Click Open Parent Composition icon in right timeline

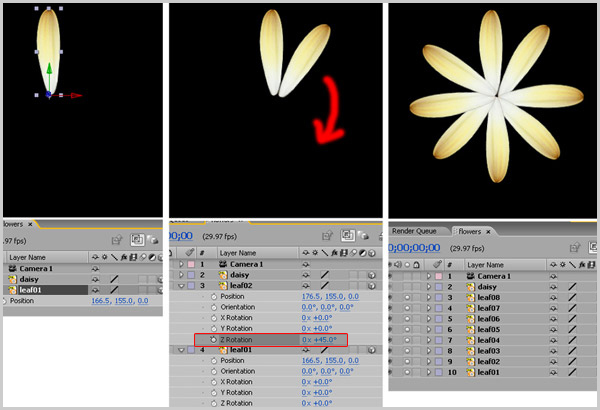(x=574, y=248)
